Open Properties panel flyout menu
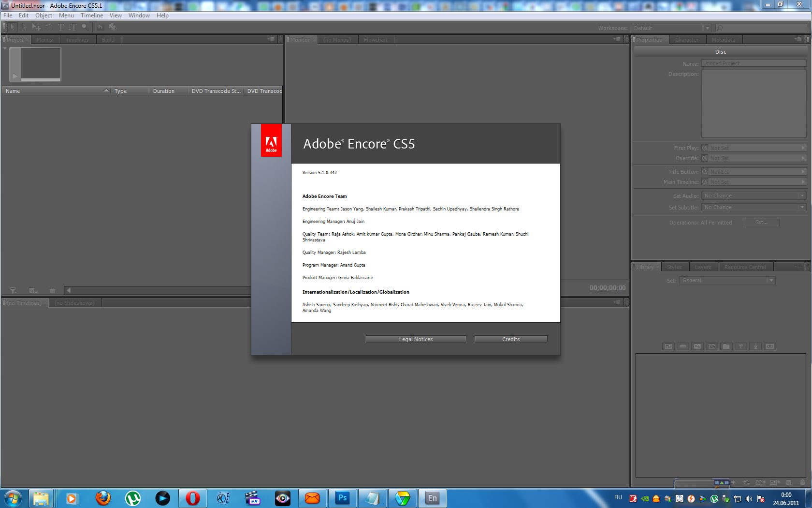Screen dimensions: 812x508 [797, 39]
